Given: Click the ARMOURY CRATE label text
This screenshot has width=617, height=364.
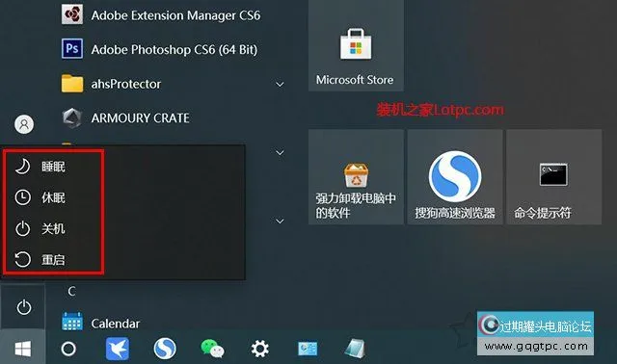Looking at the screenshot, I should (140, 117).
